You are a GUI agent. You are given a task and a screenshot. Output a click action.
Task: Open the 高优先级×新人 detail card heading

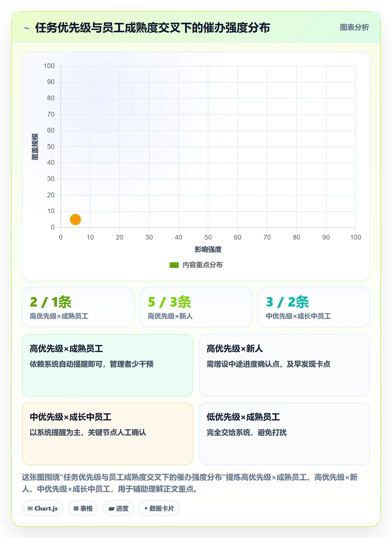pyautogui.click(x=235, y=349)
